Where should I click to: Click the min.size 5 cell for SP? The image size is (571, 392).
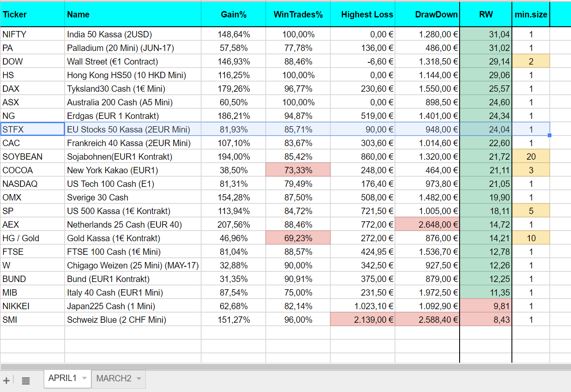coord(531,211)
